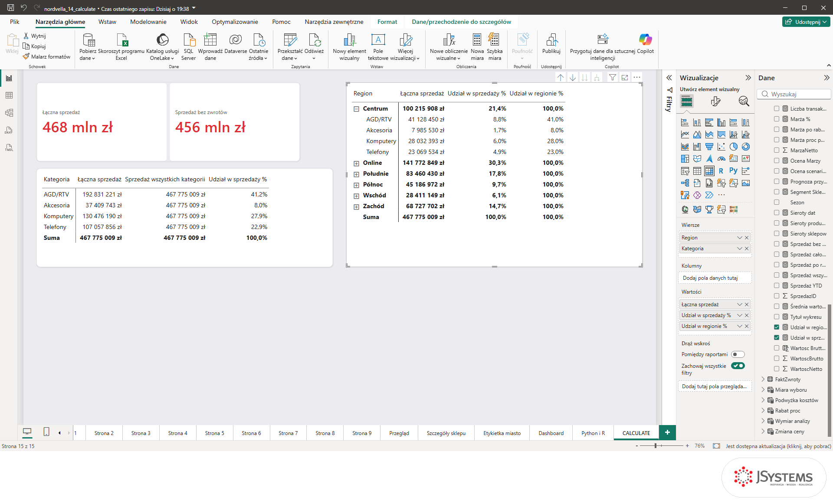Expand the Online region row
This screenshot has width=833, height=504.
click(x=356, y=164)
